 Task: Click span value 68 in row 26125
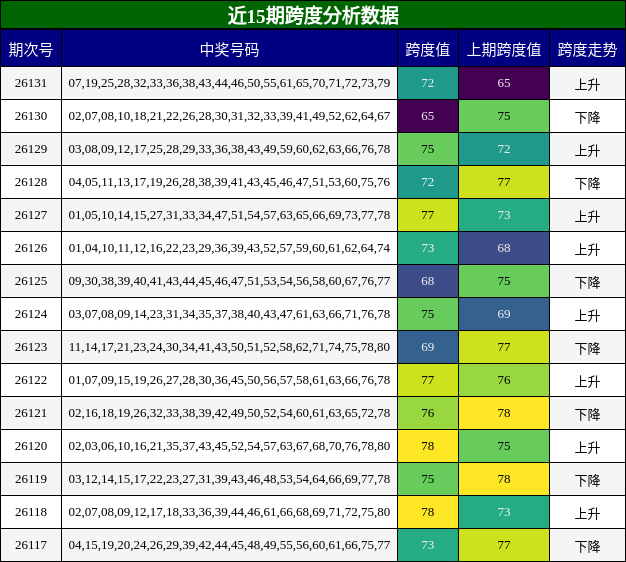point(428,281)
